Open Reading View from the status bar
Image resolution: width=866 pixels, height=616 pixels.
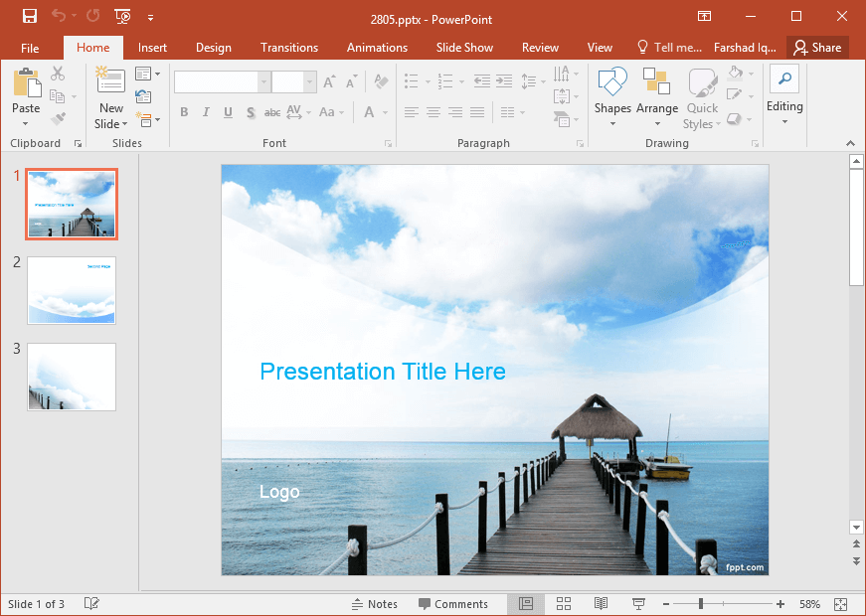pos(601,604)
